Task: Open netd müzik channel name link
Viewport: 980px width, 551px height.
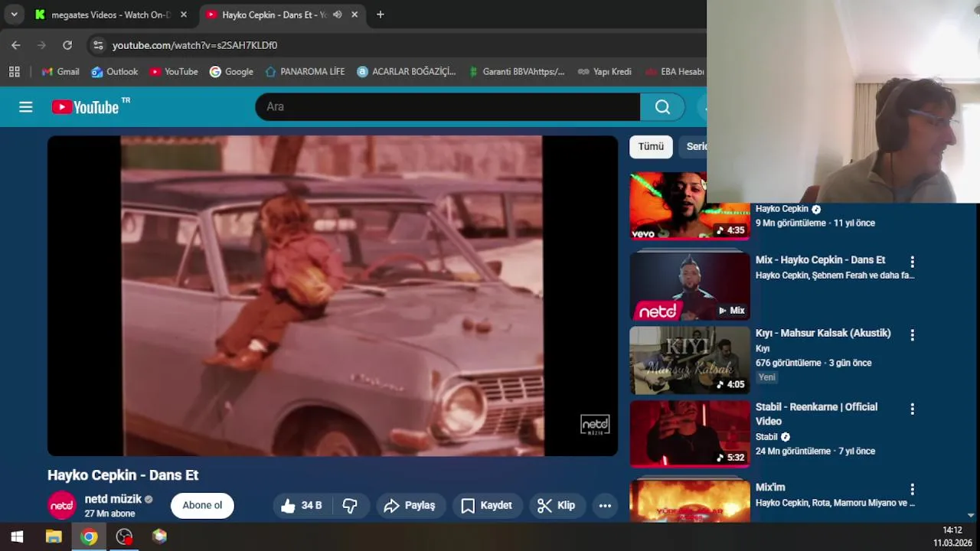Action: pos(113,499)
